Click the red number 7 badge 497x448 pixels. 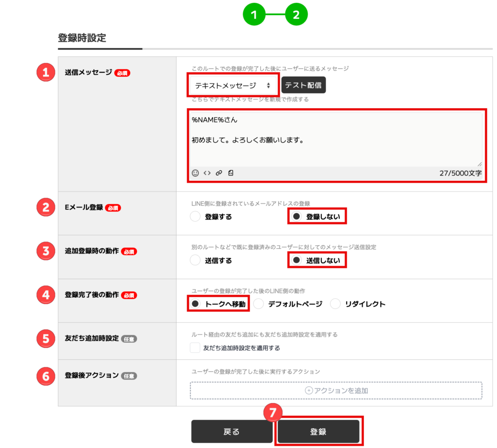[273, 413]
